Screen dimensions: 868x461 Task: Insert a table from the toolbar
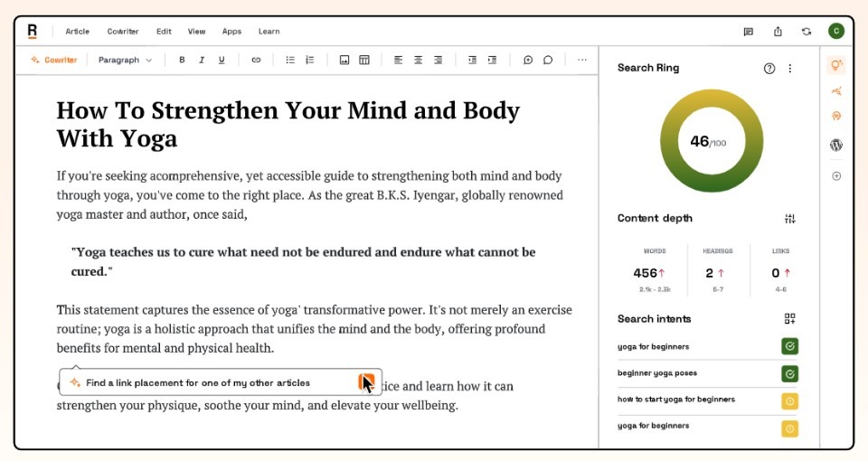(364, 61)
